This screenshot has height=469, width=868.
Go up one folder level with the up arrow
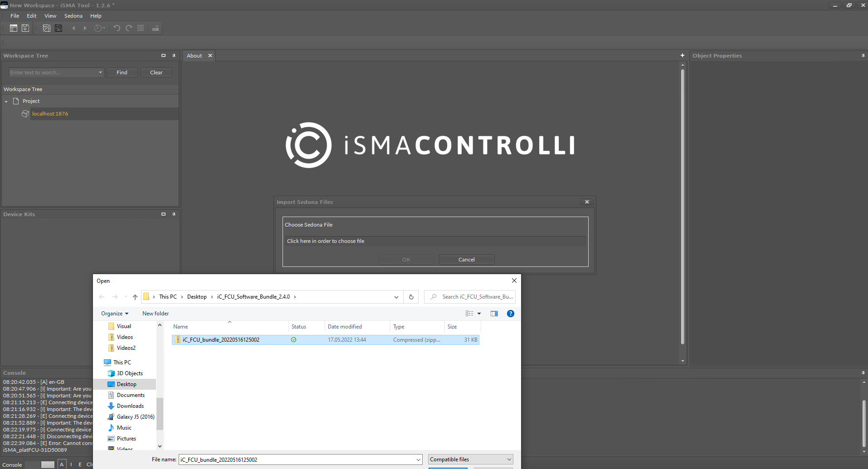coord(135,297)
